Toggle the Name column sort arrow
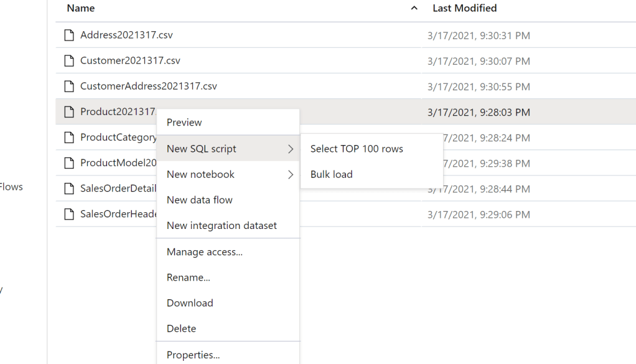Viewport: 636px width, 364px height. 414,9
